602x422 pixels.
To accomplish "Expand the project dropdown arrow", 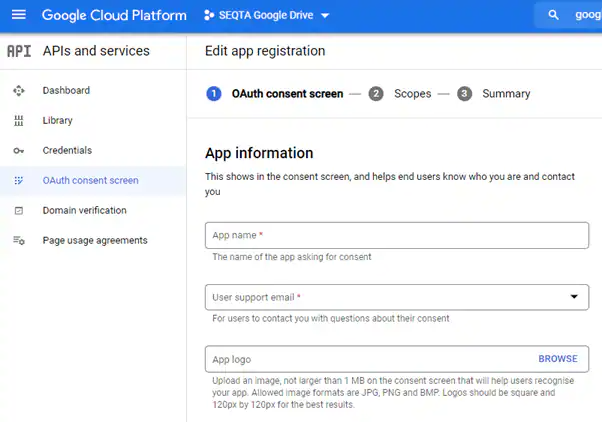I will click(x=325, y=16).
